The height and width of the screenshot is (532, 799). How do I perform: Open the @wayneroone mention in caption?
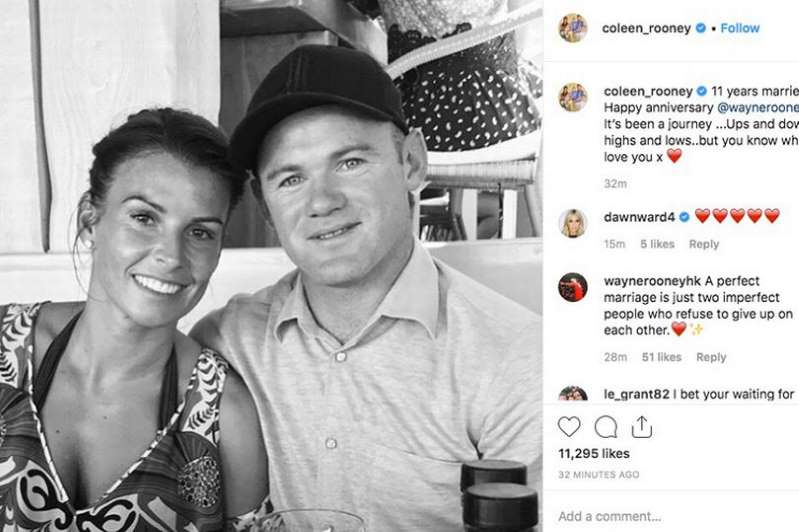(x=758, y=108)
